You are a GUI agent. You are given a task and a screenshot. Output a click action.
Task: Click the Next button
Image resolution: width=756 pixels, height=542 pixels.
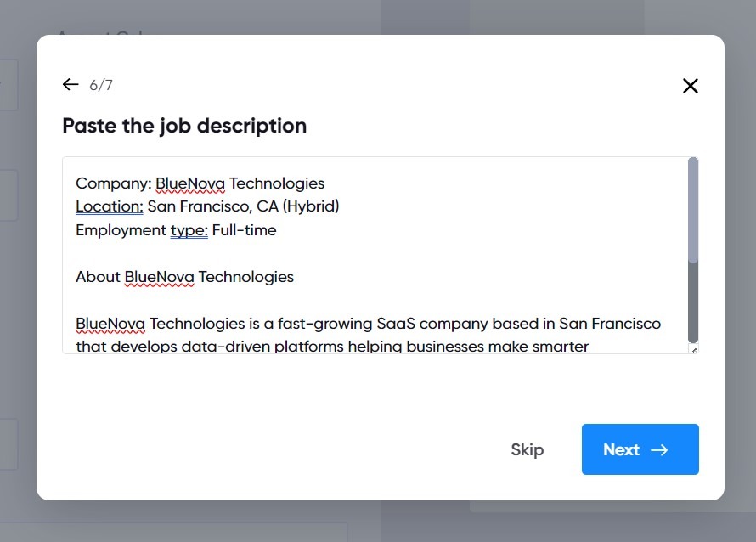tap(640, 449)
